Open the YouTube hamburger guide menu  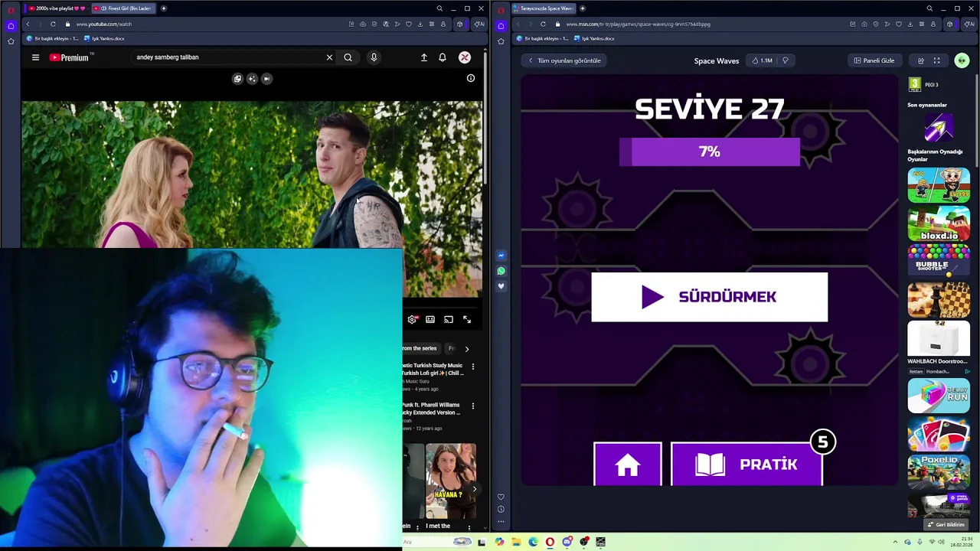(35, 57)
